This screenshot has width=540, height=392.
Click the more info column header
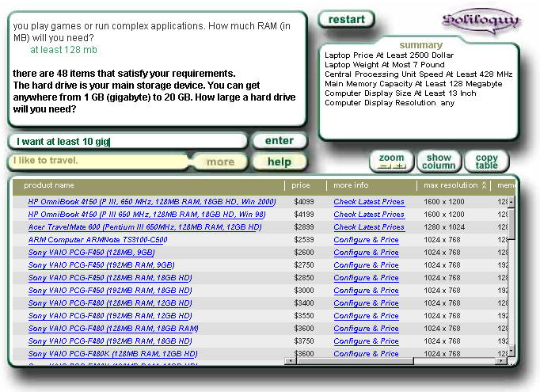[351, 185]
